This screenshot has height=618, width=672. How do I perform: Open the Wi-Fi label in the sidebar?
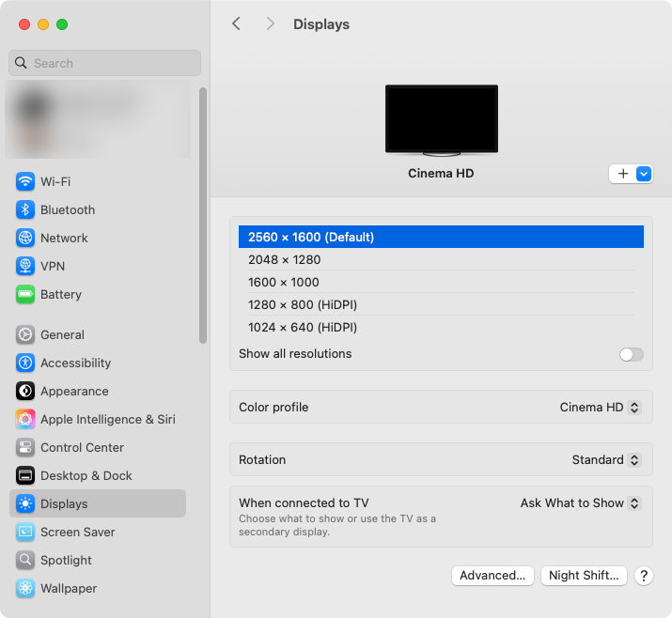[x=55, y=181]
